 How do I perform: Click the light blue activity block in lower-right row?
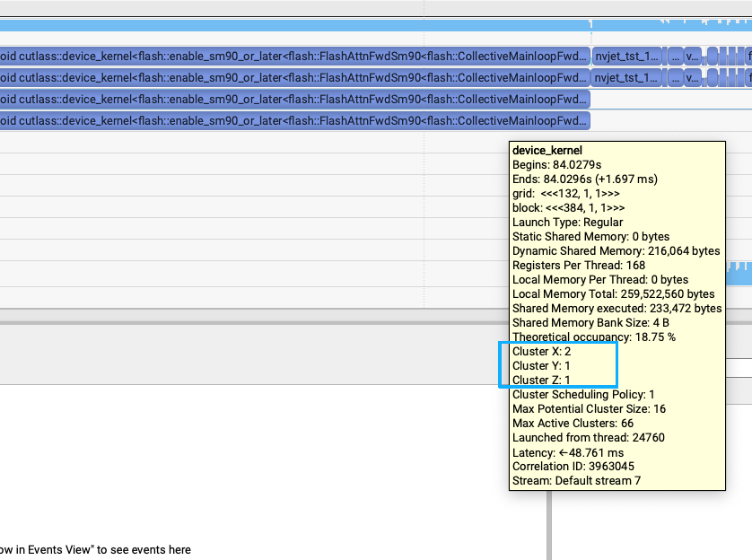click(x=739, y=273)
